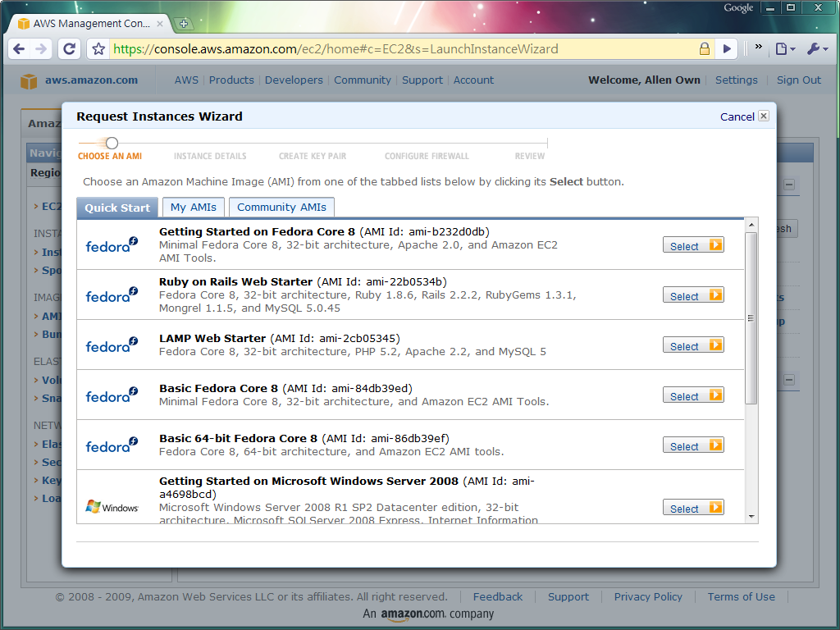Viewport: 840px width, 630px height.
Task: Select the Basic Fedora Core 8 AMI
Action: pos(693,395)
